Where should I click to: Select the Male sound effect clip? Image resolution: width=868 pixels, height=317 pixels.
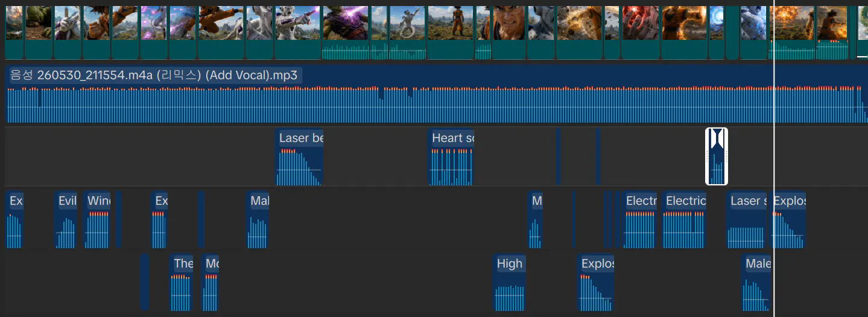tap(756, 283)
